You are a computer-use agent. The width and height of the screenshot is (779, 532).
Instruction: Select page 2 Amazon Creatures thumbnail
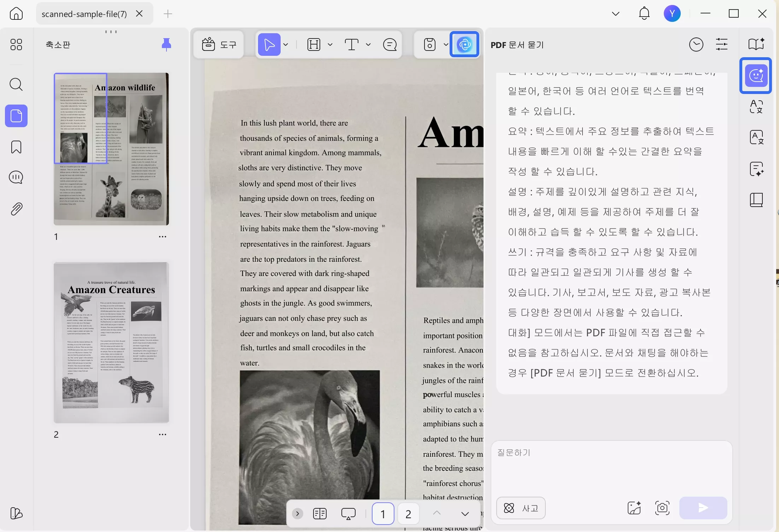tap(111, 342)
